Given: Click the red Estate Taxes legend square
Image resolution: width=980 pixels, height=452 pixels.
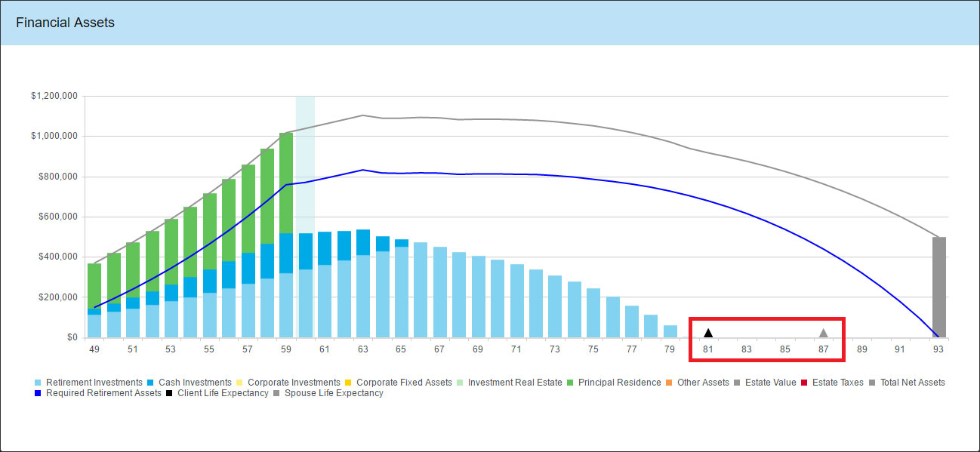Looking at the screenshot, I should pos(805,383).
